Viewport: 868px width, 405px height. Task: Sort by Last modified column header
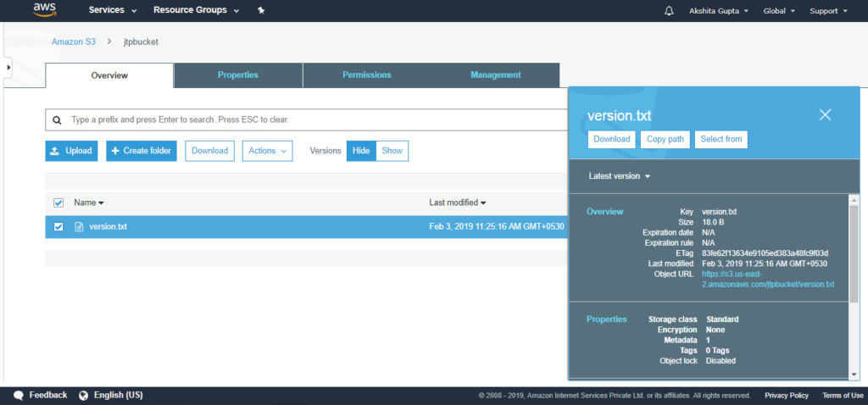[457, 202]
